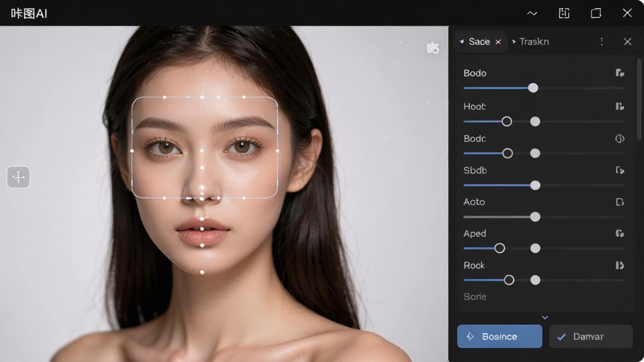Viewport: 644px width, 362px height.
Task: Click the add/move crosshair button on canvas
Action: [18, 177]
